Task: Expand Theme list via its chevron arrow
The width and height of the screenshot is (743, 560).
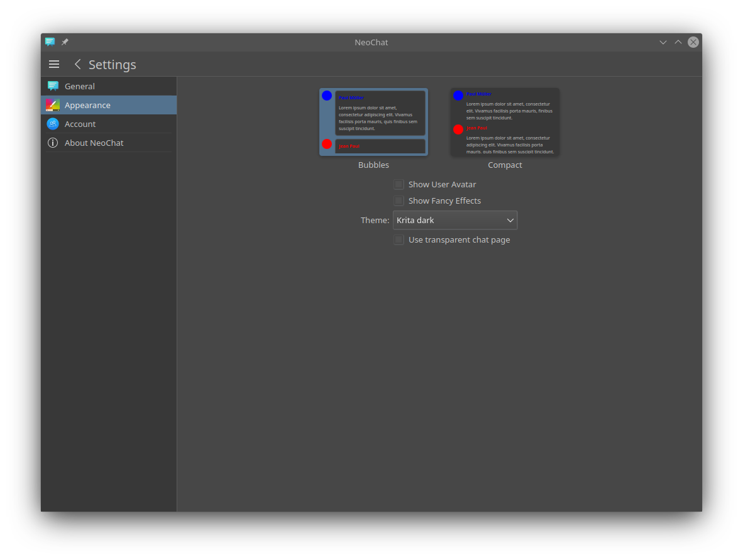Action: (510, 220)
